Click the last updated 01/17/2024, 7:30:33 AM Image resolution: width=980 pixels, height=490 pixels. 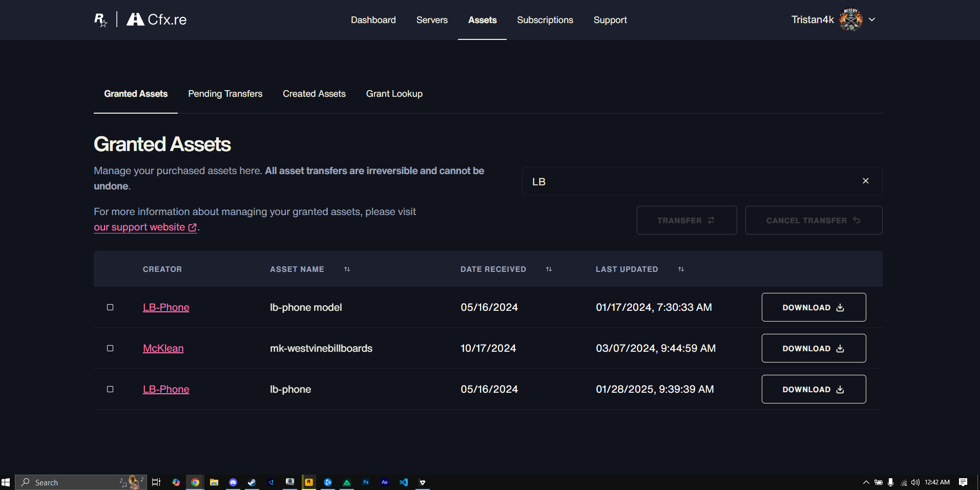tap(654, 307)
